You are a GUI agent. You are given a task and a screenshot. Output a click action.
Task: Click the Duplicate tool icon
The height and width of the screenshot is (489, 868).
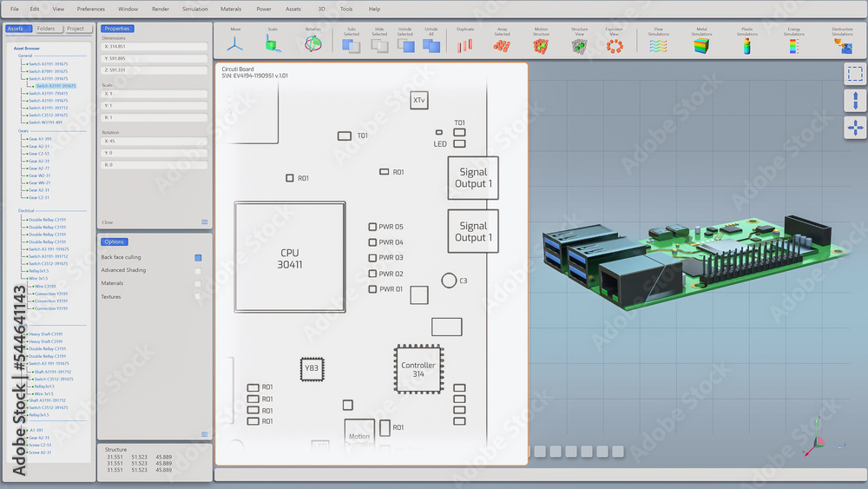(x=465, y=46)
